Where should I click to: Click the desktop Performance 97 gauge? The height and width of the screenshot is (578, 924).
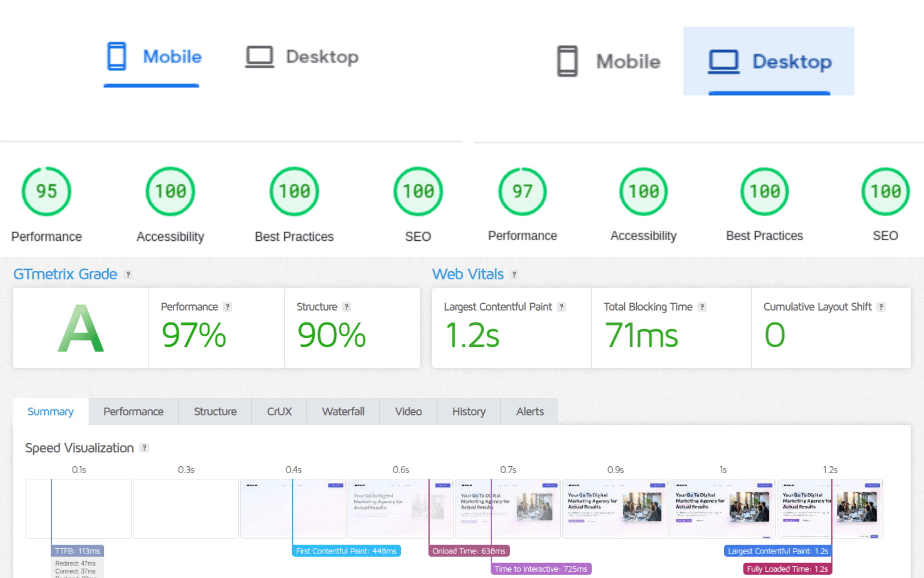point(522,191)
